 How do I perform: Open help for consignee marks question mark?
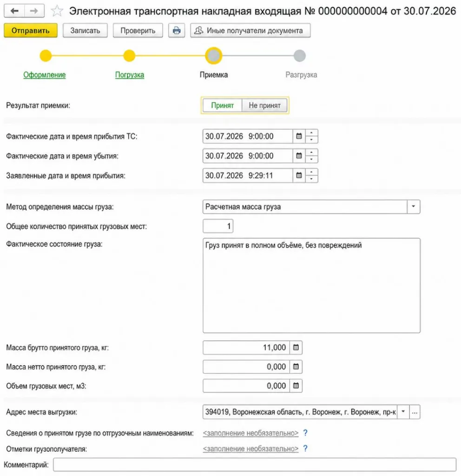(x=305, y=449)
